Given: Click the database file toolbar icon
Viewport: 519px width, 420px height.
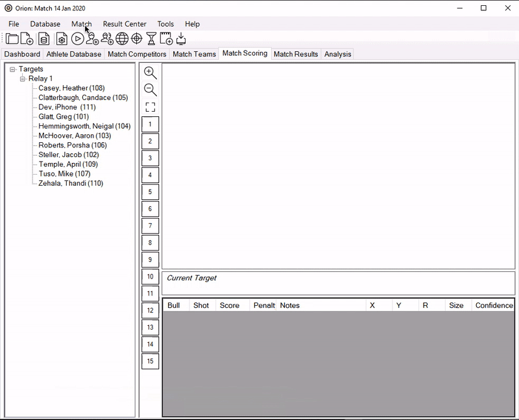Looking at the screenshot, I should 44,39.
